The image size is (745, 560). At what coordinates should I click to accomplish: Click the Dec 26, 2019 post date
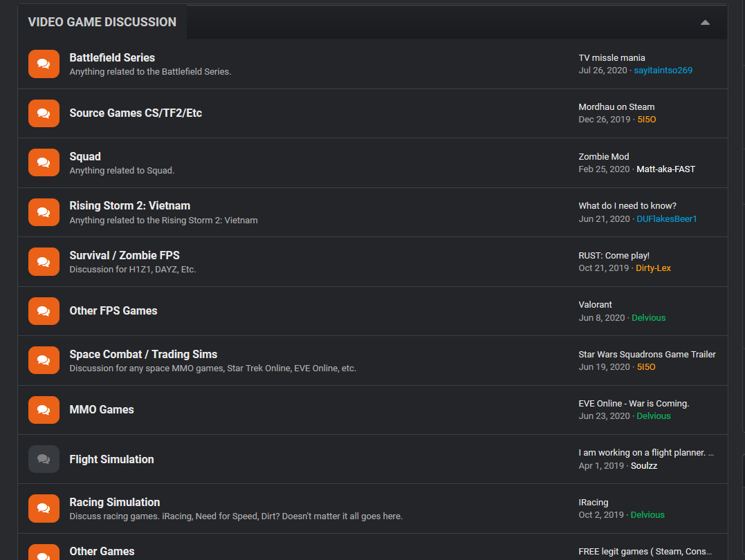pos(604,119)
